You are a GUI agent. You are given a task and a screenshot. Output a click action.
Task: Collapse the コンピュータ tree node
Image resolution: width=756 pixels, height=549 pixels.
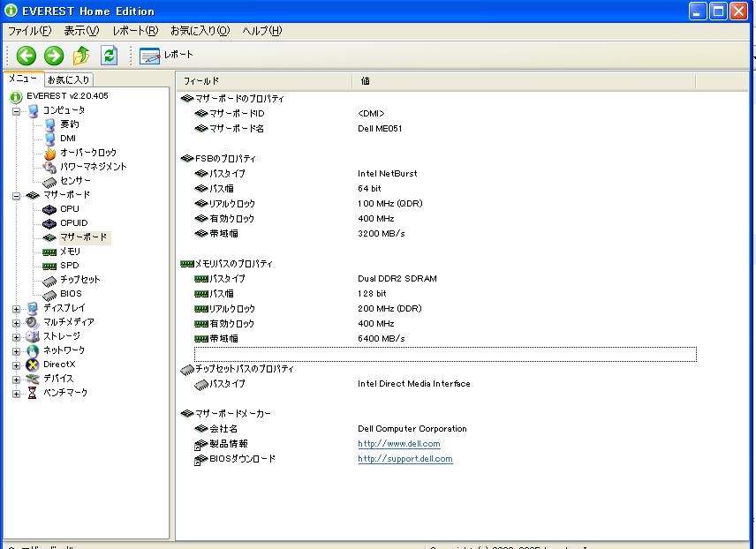pyautogui.click(x=17, y=111)
